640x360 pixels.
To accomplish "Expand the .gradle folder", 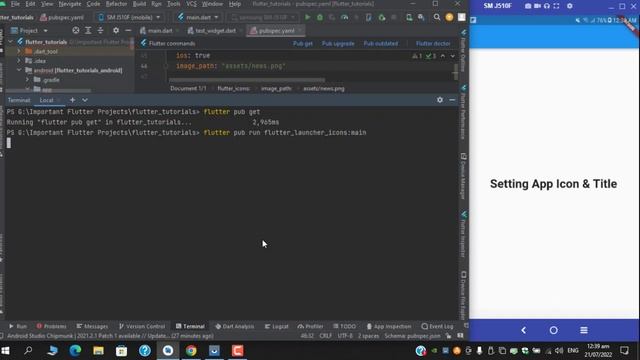I will (27, 80).
